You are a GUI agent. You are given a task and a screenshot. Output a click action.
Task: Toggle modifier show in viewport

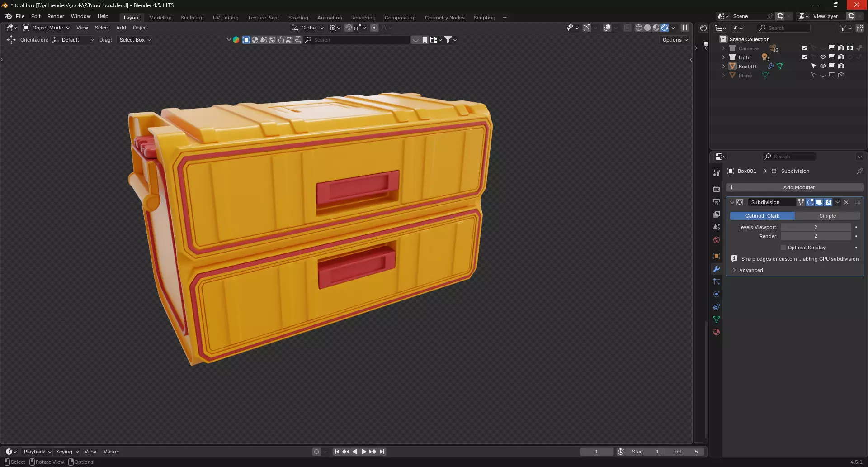point(819,202)
